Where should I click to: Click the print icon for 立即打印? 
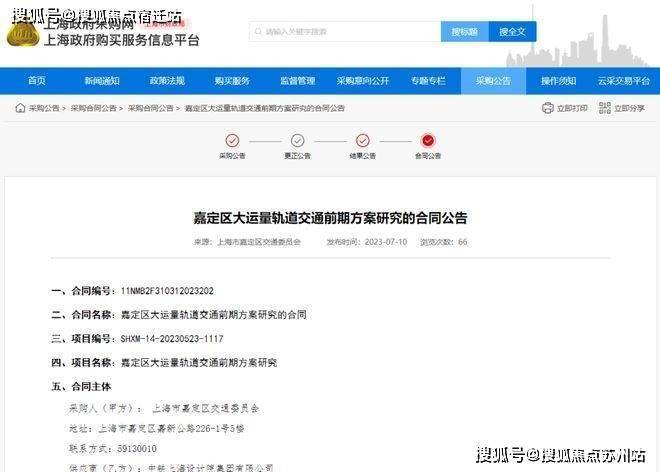point(547,108)
